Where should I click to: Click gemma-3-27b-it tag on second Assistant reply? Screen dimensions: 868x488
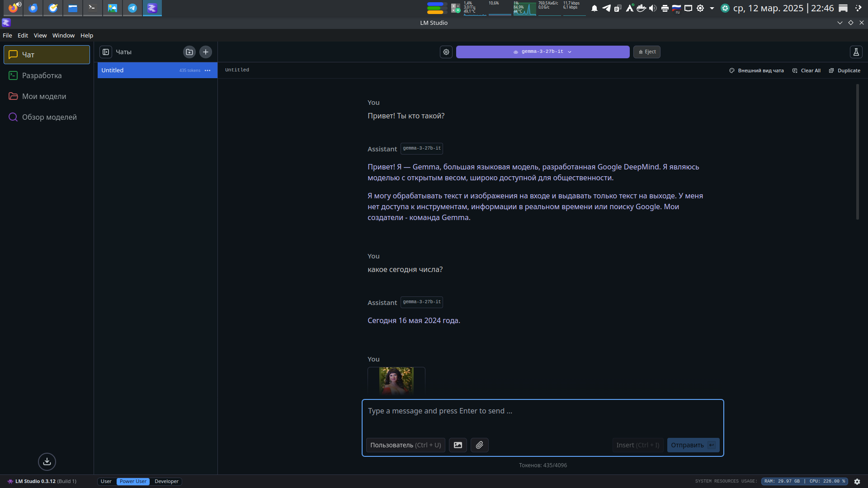point(422,302)
